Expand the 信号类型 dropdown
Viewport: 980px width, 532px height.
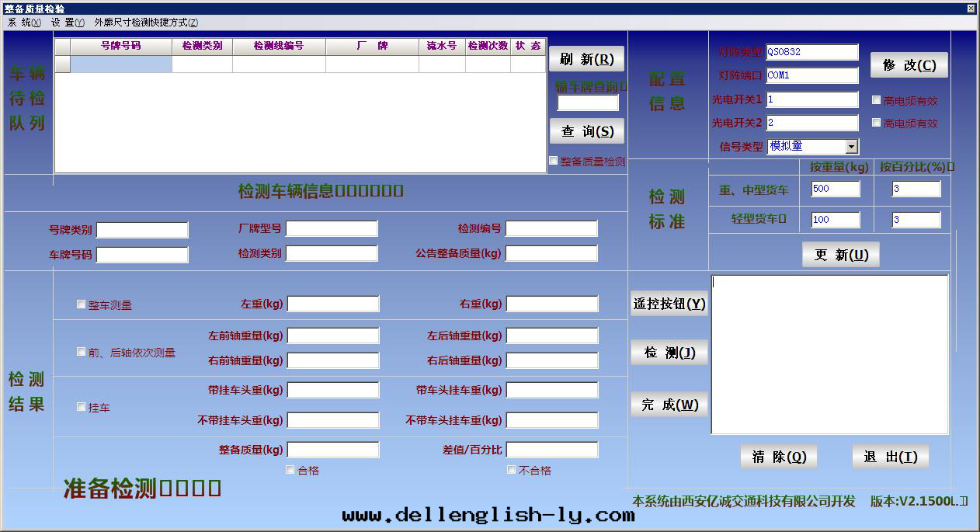pyautogui.click(x=852, y=146)
